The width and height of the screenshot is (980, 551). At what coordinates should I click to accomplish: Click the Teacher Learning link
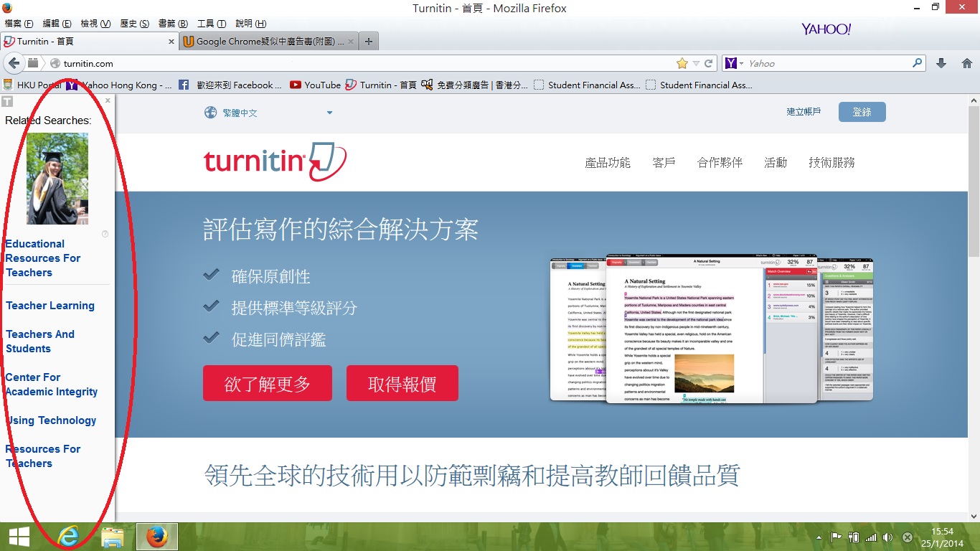point(50,306)
